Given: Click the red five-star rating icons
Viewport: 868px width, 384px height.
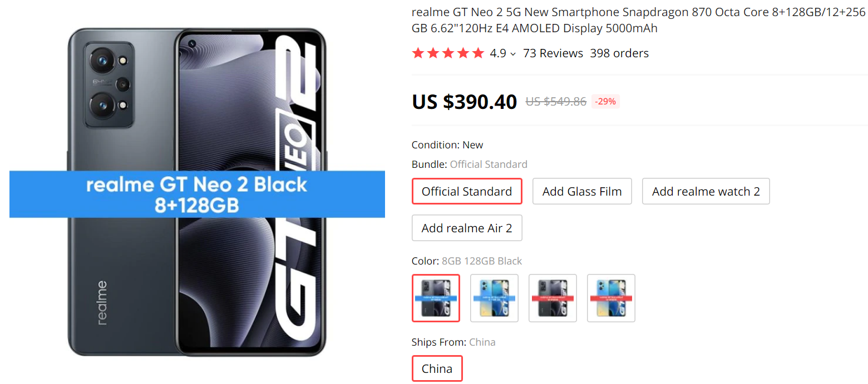Looking at the screenshot, I should [x=447, y=53].
